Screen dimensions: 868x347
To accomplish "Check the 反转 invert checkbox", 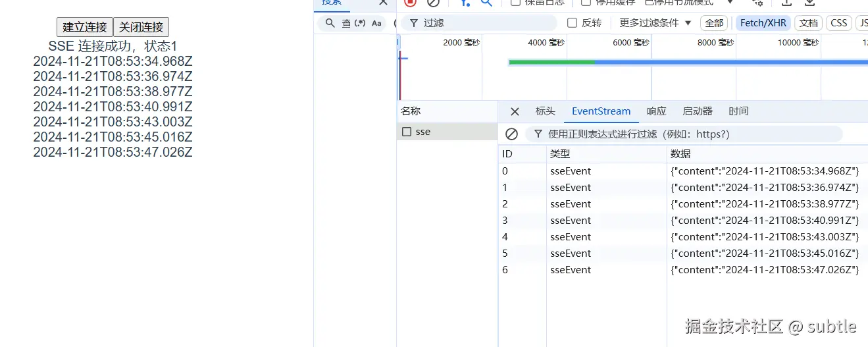I will 572,23.
